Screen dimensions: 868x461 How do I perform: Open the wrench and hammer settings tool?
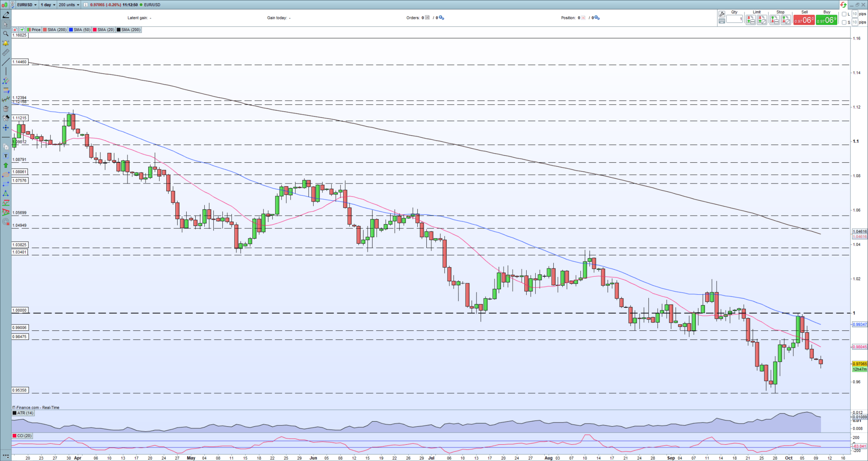pyautogui.click(x=5, y=118)
